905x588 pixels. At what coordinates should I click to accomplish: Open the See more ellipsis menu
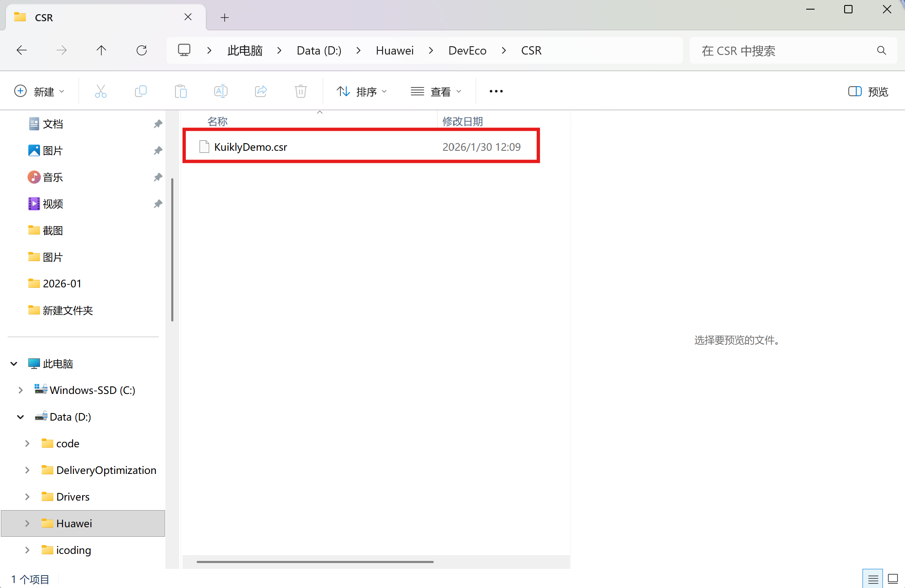496,91
